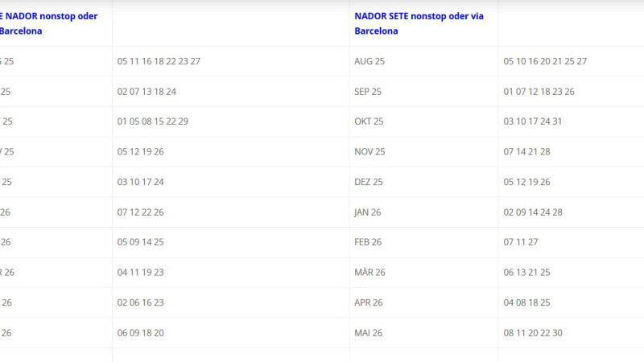Select the APR 26 cell under NADOR SETE

[x=368, y=302]
